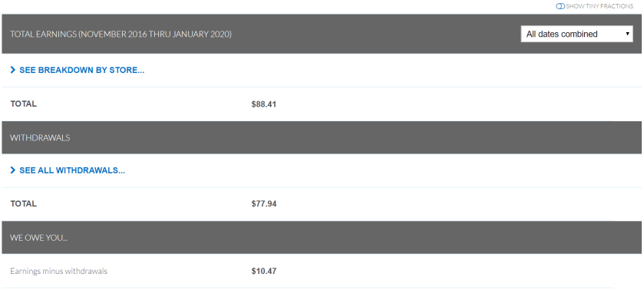Click the $88.41 earnings total amount
This screenshot has width=644, height=290.
264,104
